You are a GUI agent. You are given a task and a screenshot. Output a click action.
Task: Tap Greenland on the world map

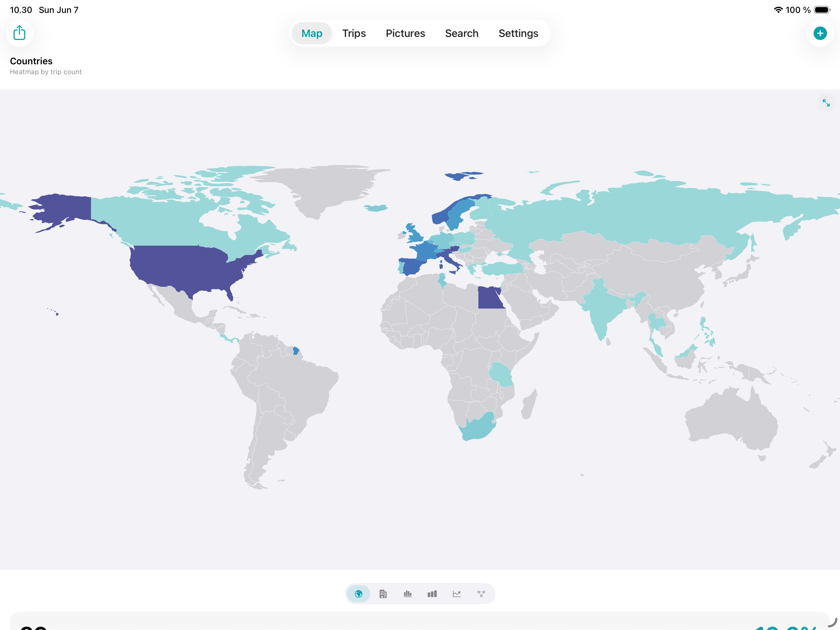tap(327, 186)
